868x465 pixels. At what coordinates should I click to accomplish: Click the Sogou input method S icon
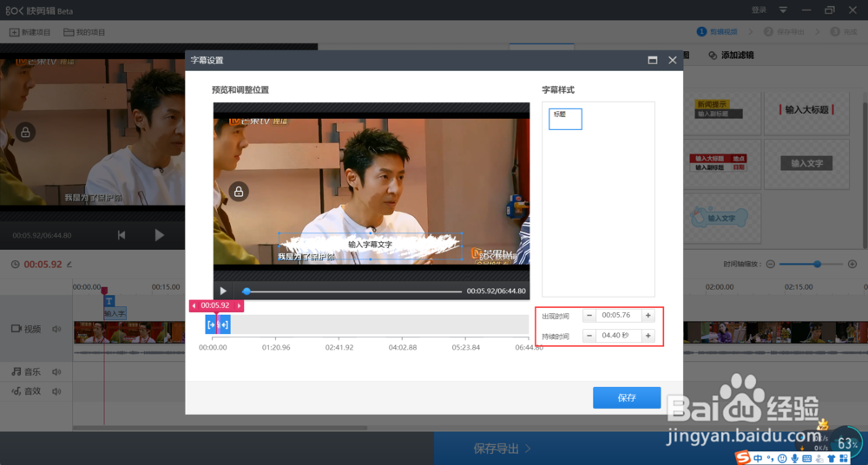point(742,457)
